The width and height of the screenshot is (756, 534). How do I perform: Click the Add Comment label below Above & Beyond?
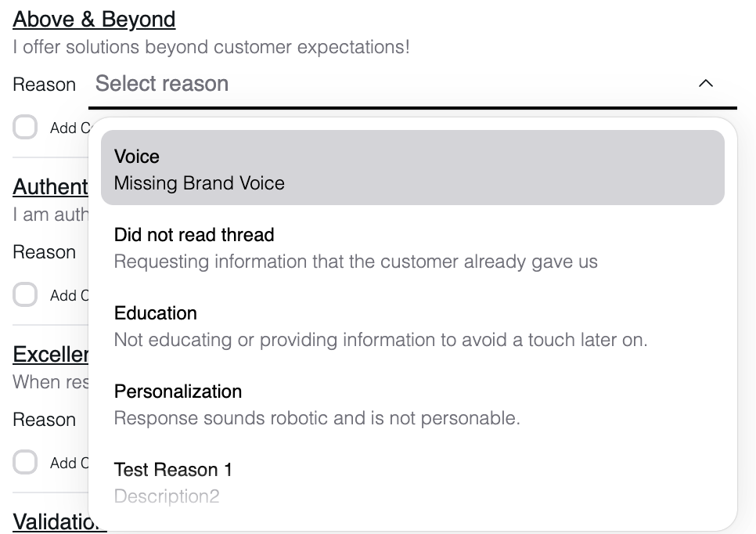click(69, 128)
